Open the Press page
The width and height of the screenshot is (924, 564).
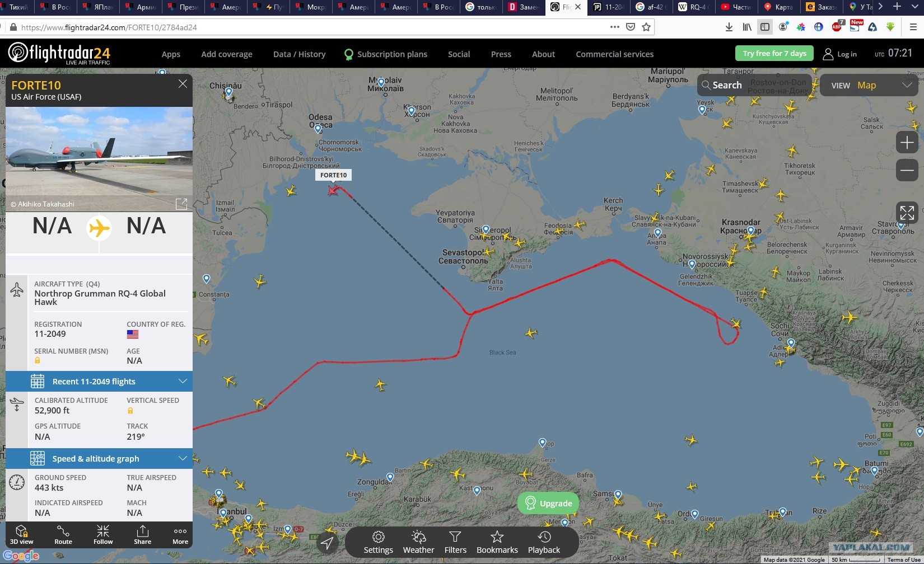(501, 54)
